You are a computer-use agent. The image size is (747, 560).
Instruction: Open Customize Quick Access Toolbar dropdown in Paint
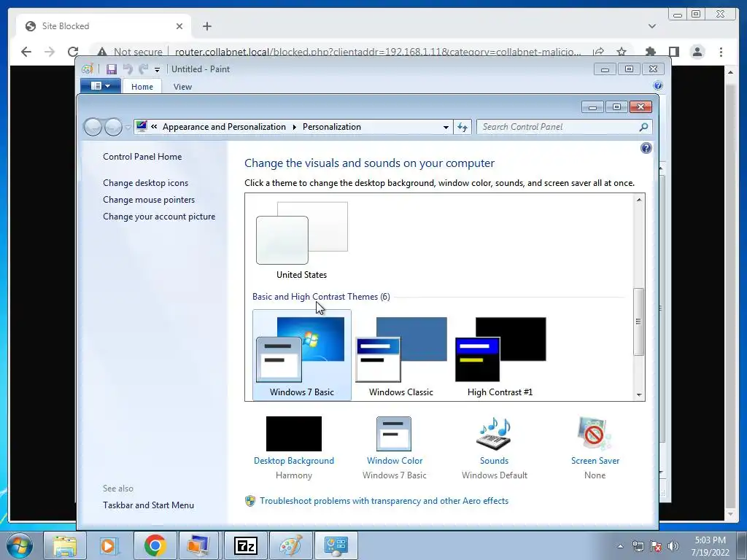point(157,70)
